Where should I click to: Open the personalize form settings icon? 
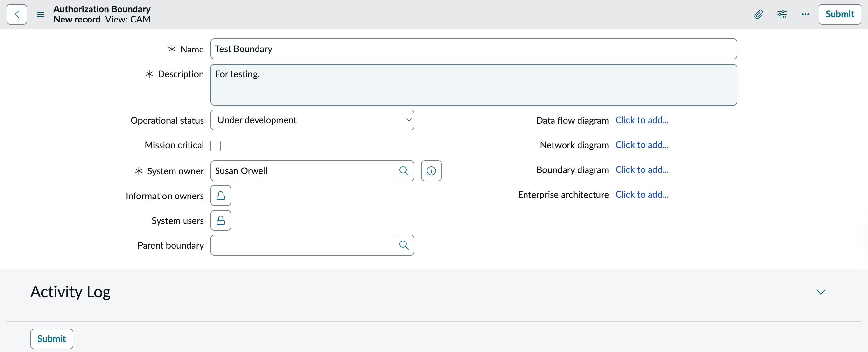click(x=782, y=14)
